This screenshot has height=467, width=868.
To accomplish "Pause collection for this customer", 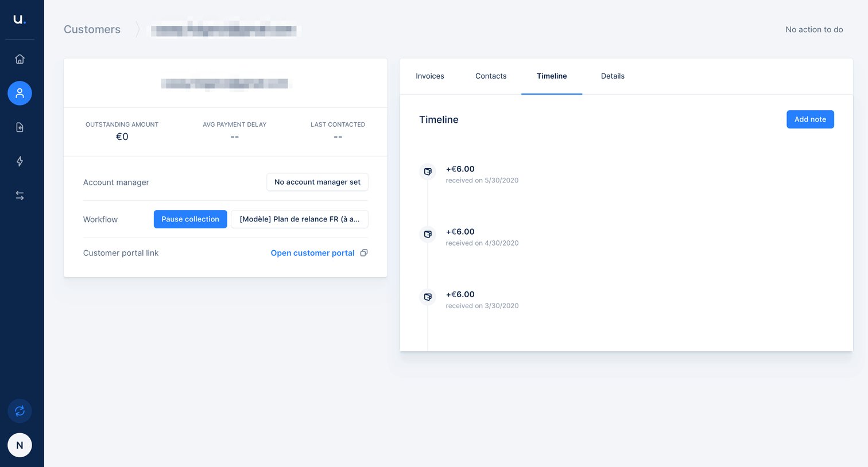I will (191, 219).
